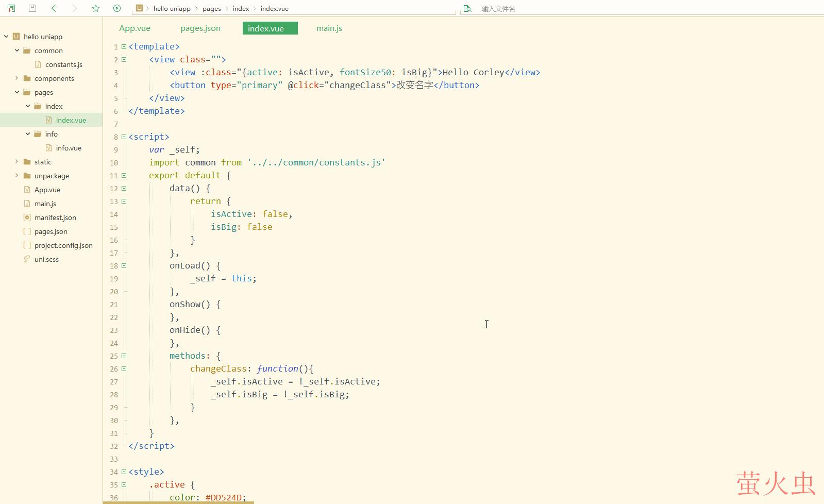Click the constants.js file icon
The width and height of the screenshot is (824, 504).
pos(38,64)
